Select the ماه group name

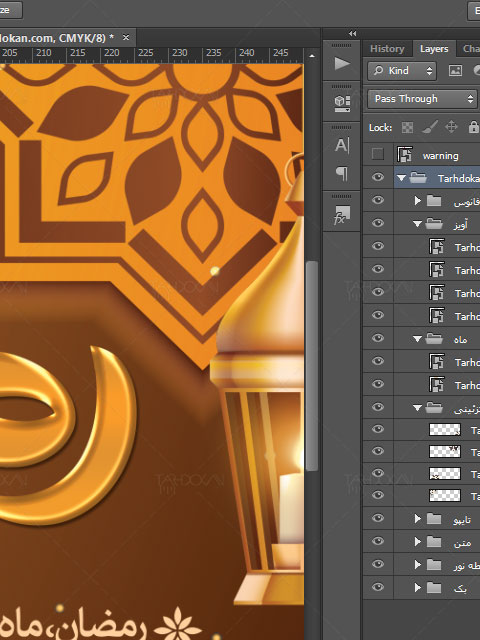tap(460, 339)
